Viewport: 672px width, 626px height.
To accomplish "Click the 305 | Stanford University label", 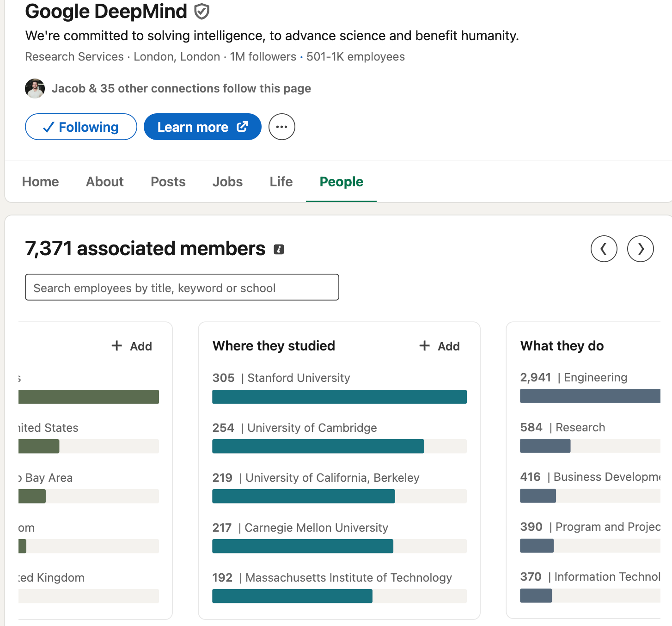I will 281,378.
